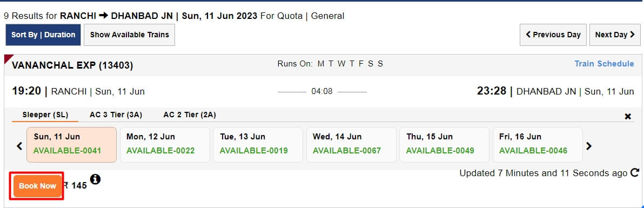
Task: Close class panel with the X icon
Action: tap(628, 116)
